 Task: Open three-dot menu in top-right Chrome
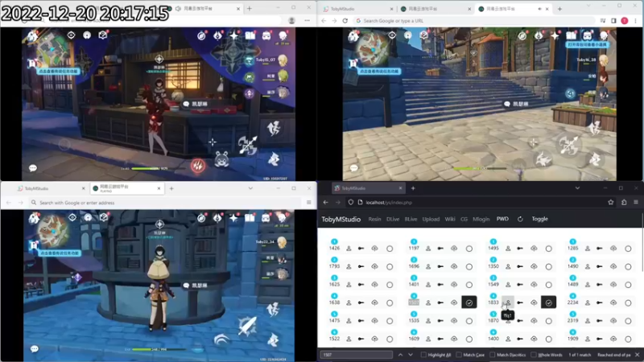[x=636, y=21]
